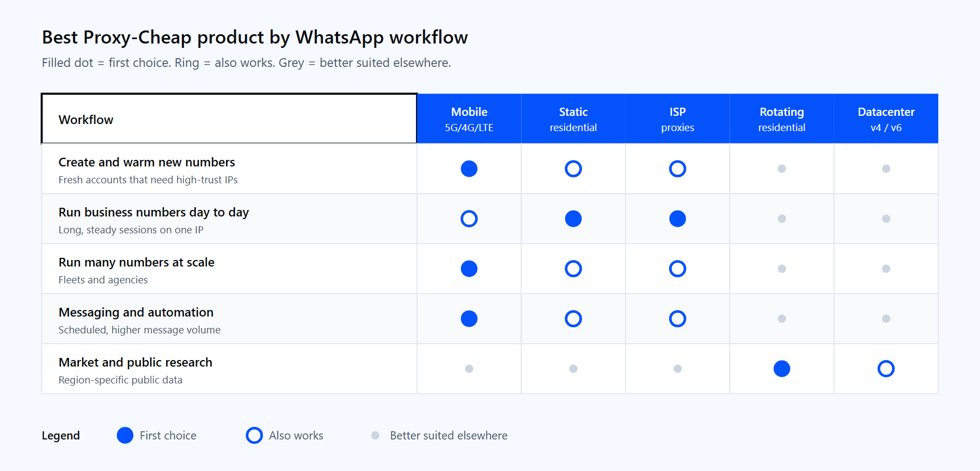Click Static residential ring in Run many numbers row
Image resolution: width=980 pixels, height=471 pixels.
pos(573,269)
